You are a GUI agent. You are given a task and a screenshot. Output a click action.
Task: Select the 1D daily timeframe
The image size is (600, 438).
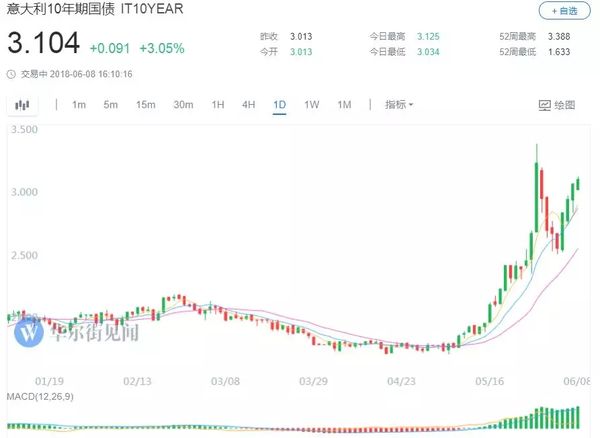(x=280, y=105)
